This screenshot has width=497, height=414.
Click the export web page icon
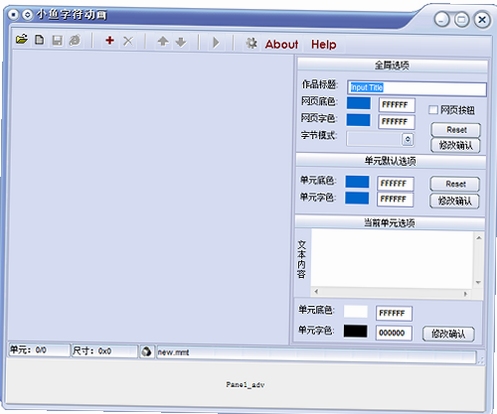point(75,41)
